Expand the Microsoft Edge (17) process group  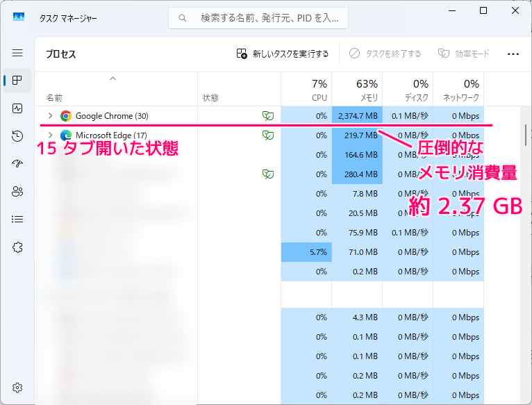pyautogui.click(x=50, y=135)
